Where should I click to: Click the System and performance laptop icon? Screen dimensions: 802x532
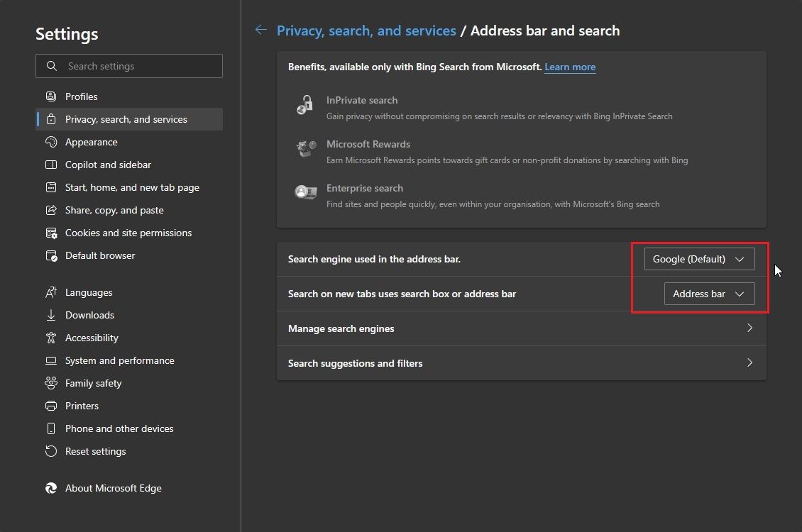(x=51, y=361)
